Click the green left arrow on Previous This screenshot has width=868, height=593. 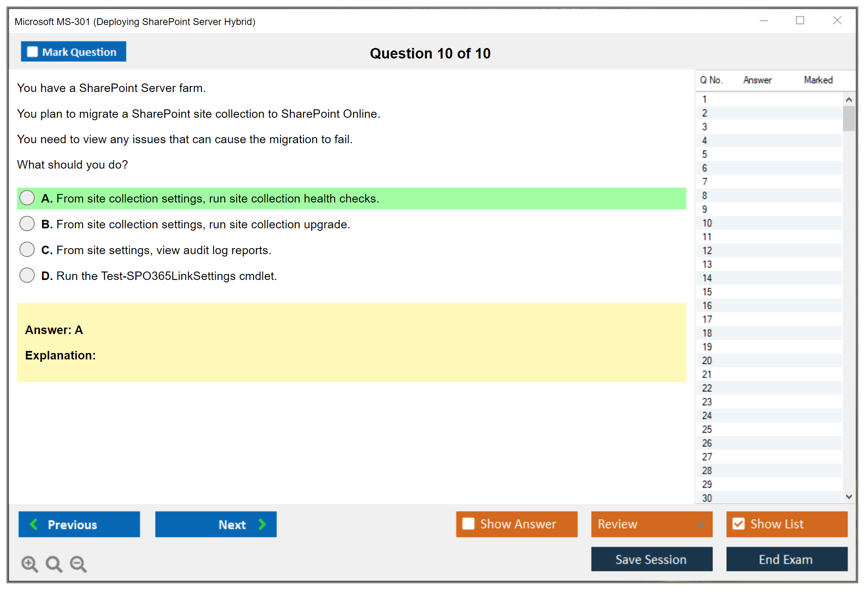tap(34, 524)
